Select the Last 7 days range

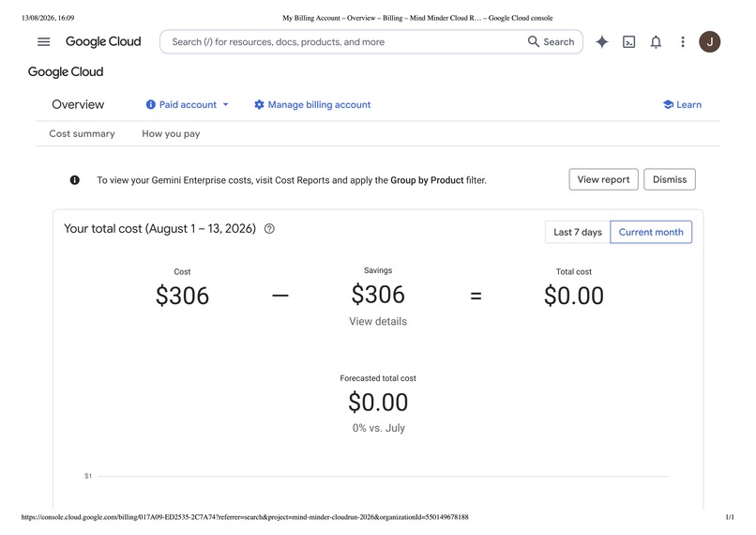[578, 232]
